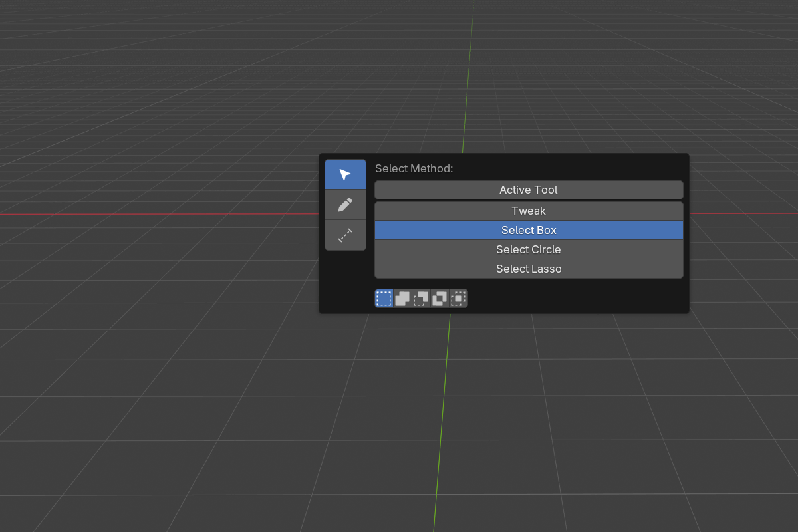The image size is (798, 532).
Task: Choose the Tweak select method
Action: 529,211
